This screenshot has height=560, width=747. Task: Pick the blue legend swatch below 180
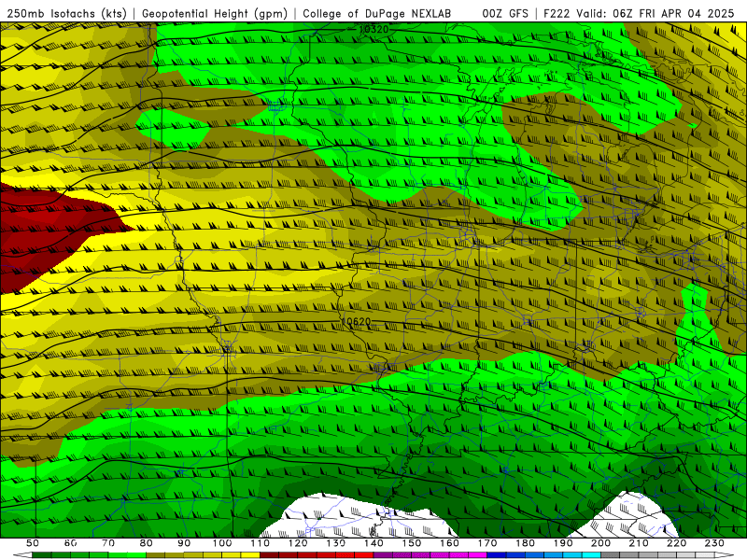click(x=534, y=555)
